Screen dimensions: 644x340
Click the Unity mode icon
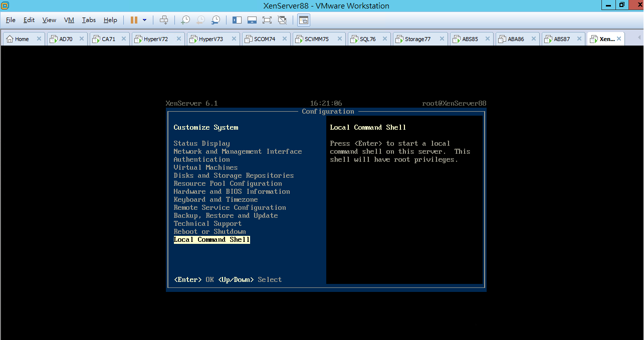[x=282, y=20]
